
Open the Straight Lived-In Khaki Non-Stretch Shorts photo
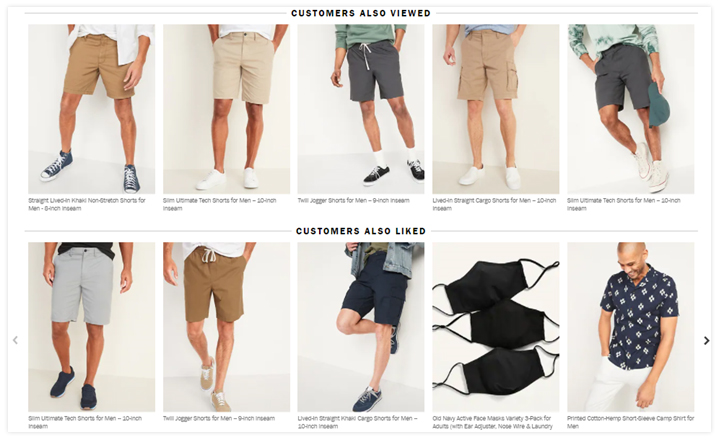(91, 109)
